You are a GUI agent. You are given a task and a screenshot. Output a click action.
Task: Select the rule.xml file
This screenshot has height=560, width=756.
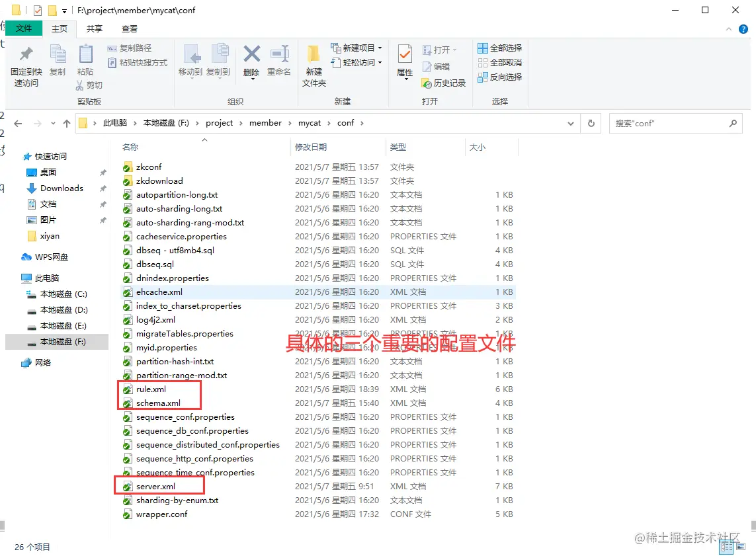151,389
